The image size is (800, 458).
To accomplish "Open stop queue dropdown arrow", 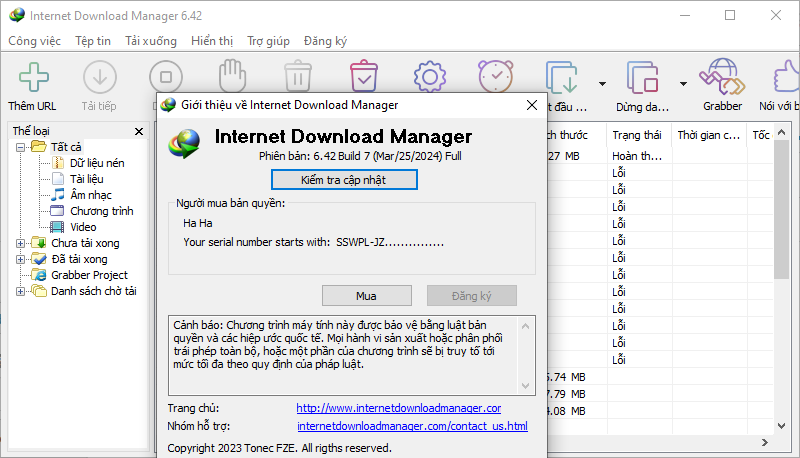I will (x=683, y=84).
